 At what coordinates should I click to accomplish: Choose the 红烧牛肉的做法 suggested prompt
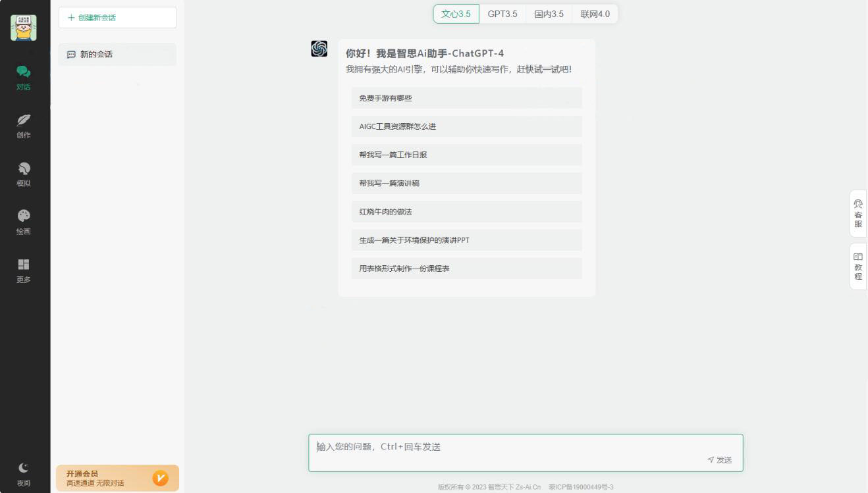466,212
